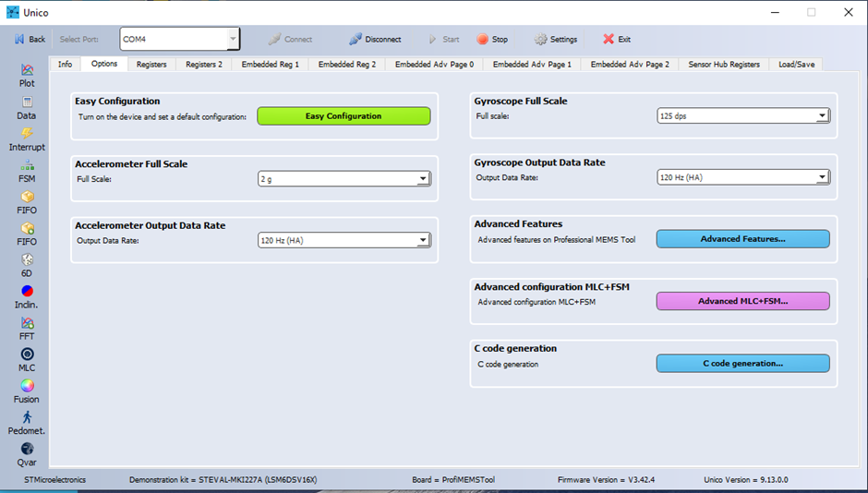The width and height of the screenshot is (868, 493).
Task: Open the Embedded Adv Page 1 tab
Action: [532, 65]
